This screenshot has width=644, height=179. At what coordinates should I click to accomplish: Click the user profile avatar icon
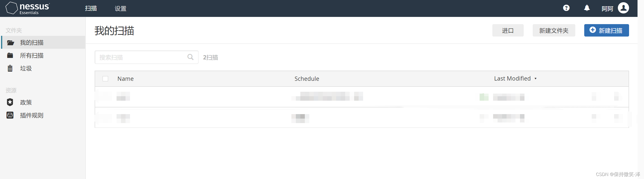623,8
